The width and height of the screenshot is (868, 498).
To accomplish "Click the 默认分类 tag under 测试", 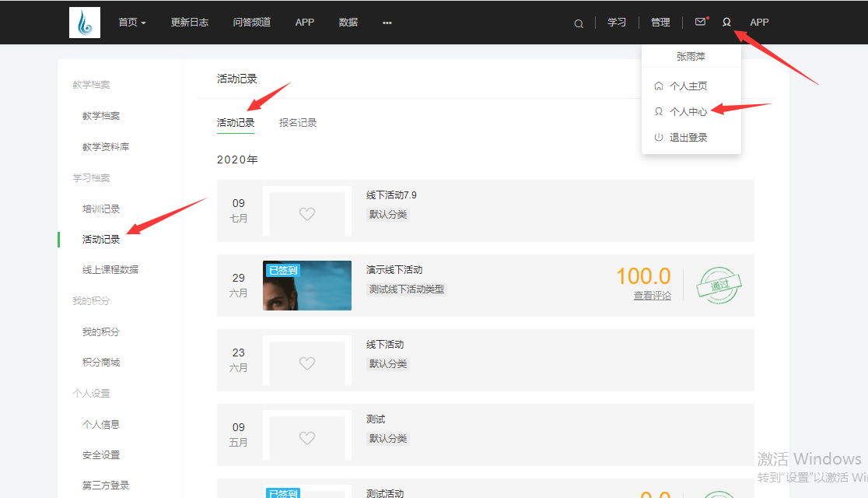I will pos(388,439).
